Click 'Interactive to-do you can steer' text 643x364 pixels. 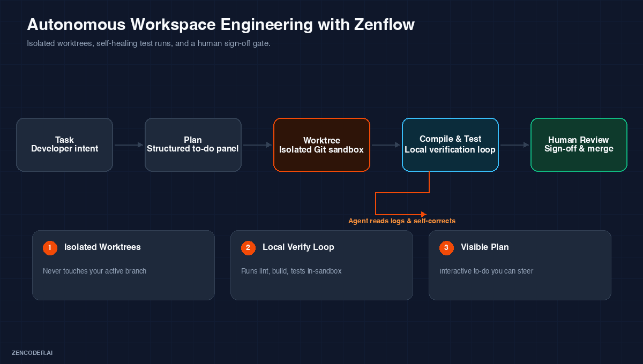pos(486,271)
